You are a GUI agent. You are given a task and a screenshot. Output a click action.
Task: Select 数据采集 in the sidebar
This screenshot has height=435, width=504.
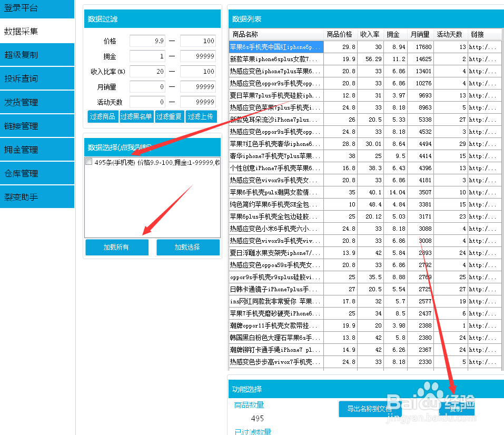click(37, 31)
